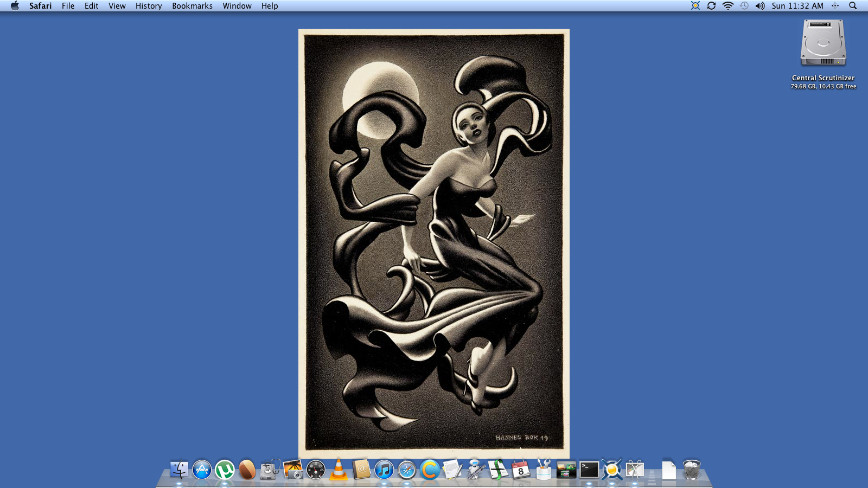
Task: Open Disk Utility from the Dock
Action: click(x=270, y=470)
